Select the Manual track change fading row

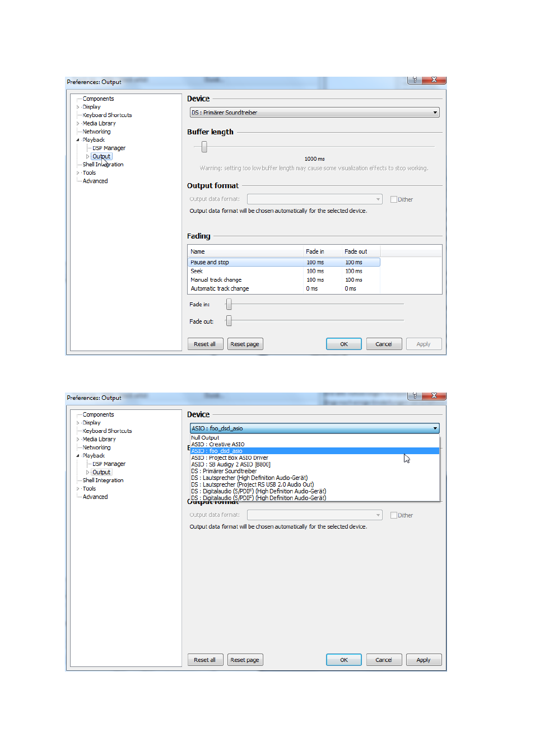[285, 280]
